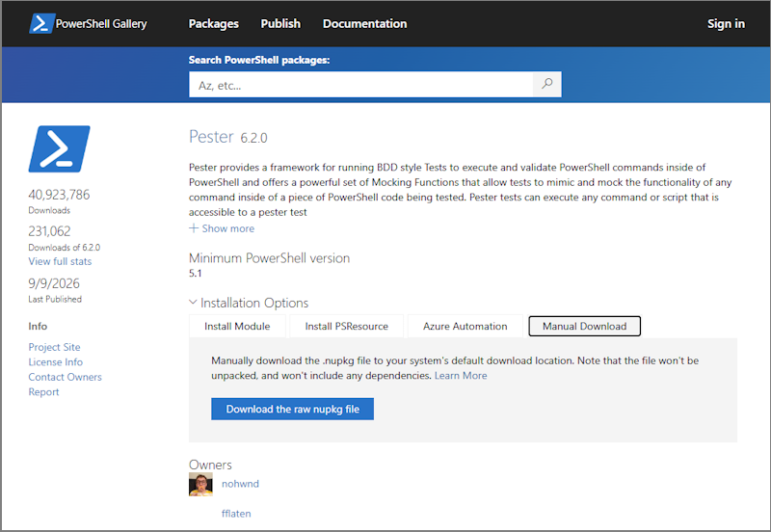This screenshot has width=771, height=532.
Task: Expand description with Show more
Action: pos(227,228)
